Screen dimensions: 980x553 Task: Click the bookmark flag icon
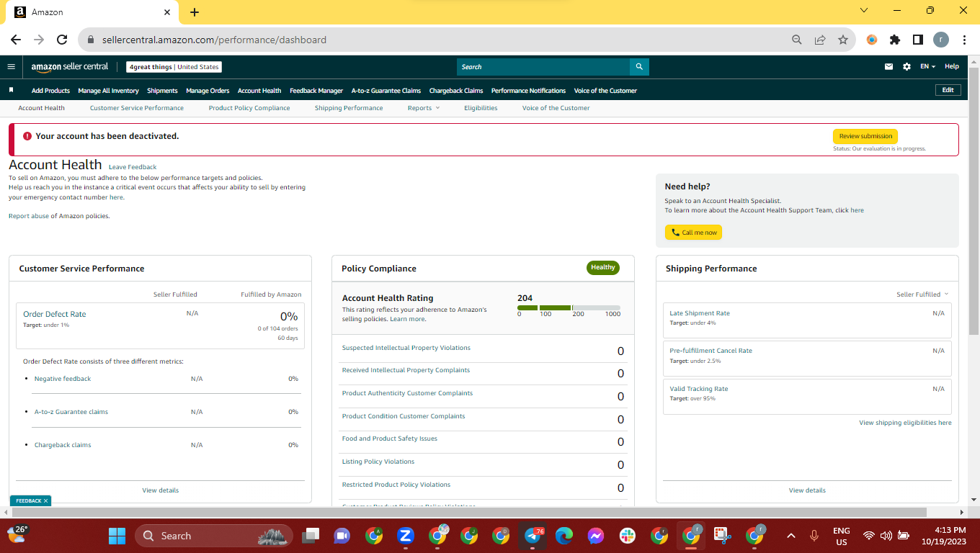tap(11, 90)
